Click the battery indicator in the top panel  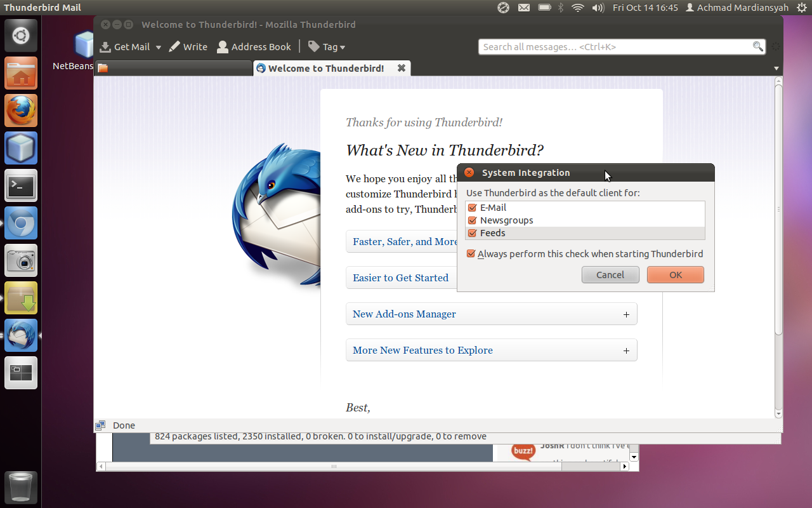[x=544, y=8]
